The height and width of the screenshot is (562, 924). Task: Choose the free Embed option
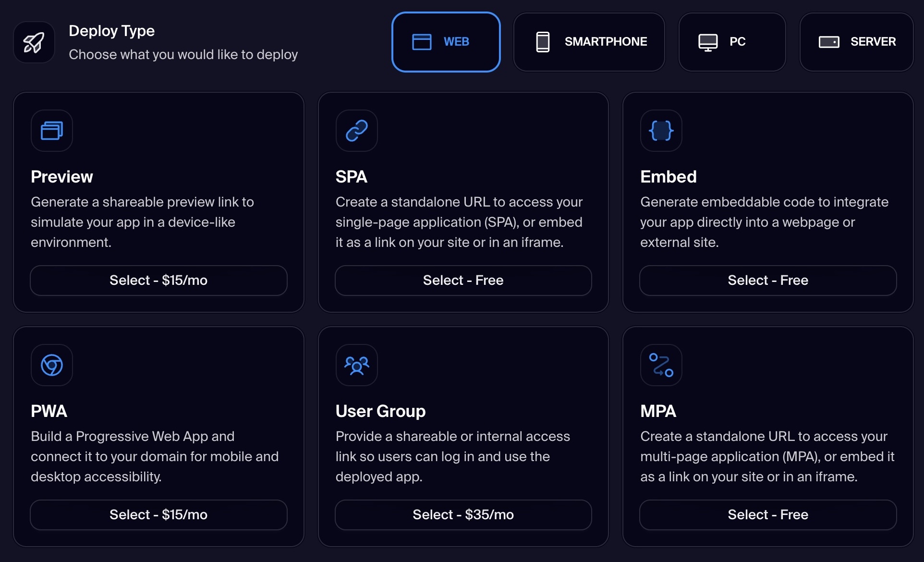[767, 281]
